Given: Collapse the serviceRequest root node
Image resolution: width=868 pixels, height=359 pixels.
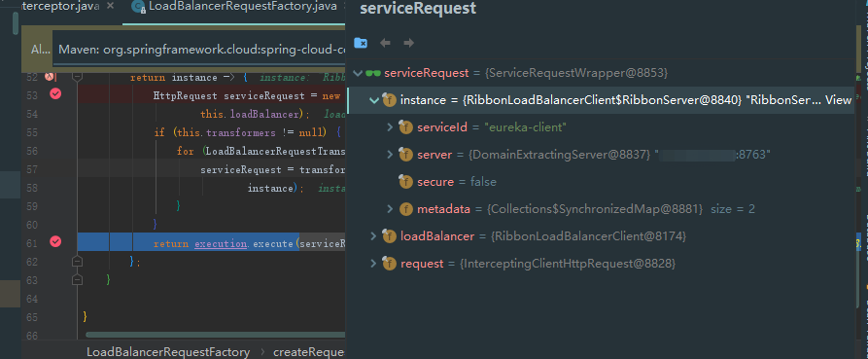Looking at the screenshot, I should point(358,73).
